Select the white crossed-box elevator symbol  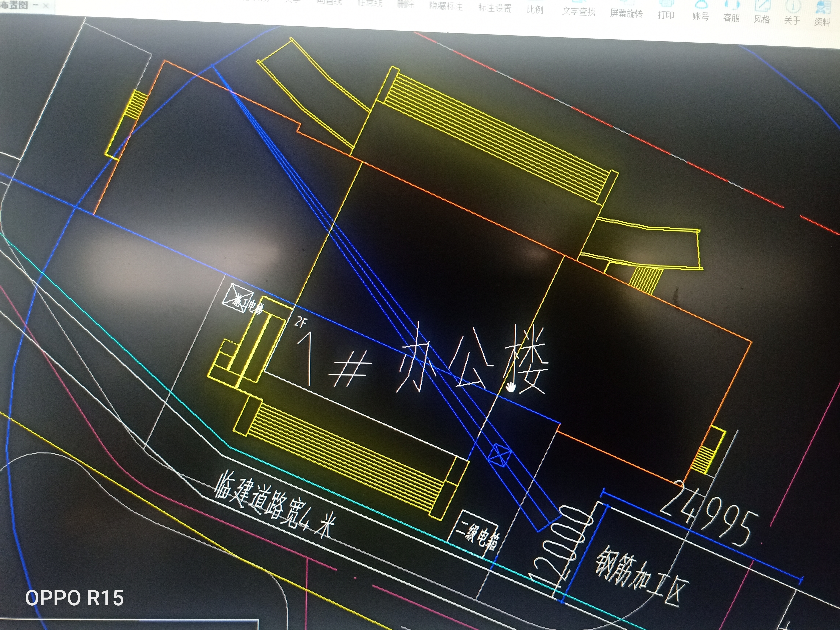tap(238, 298)
